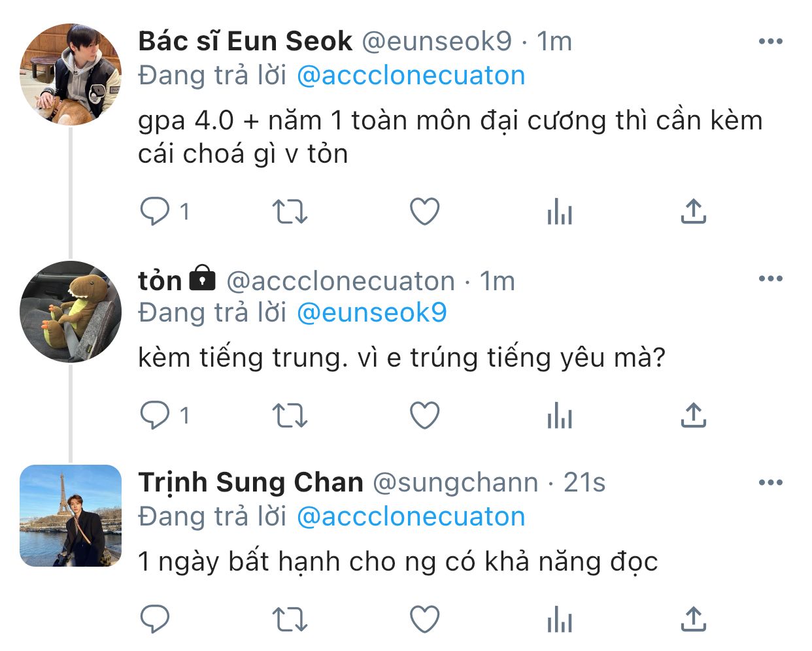Open more options for tỏn's tweet
Viewport: 812px width, 651px height.
(770, 279)
